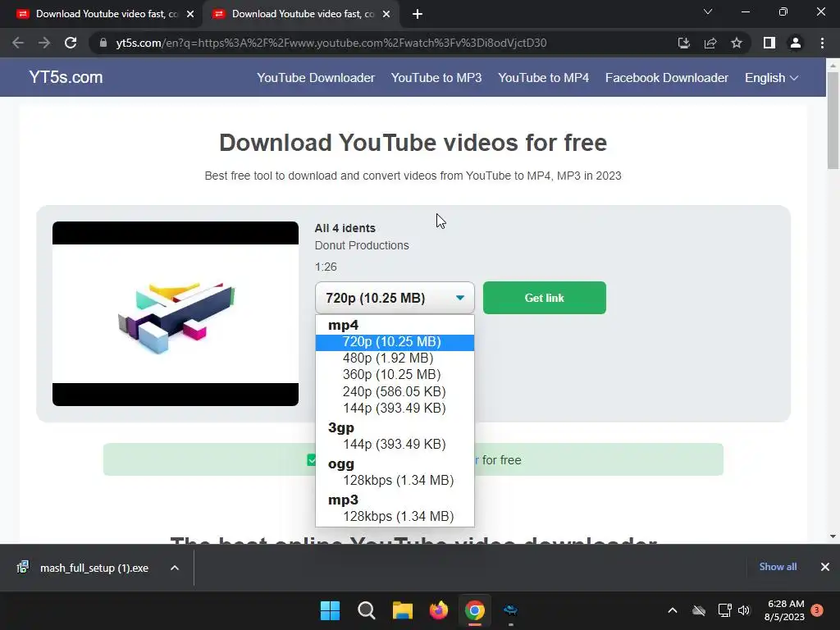Share this page via share icon
Viewport: 840px width, 630px height.
click(x=710, y=43)
